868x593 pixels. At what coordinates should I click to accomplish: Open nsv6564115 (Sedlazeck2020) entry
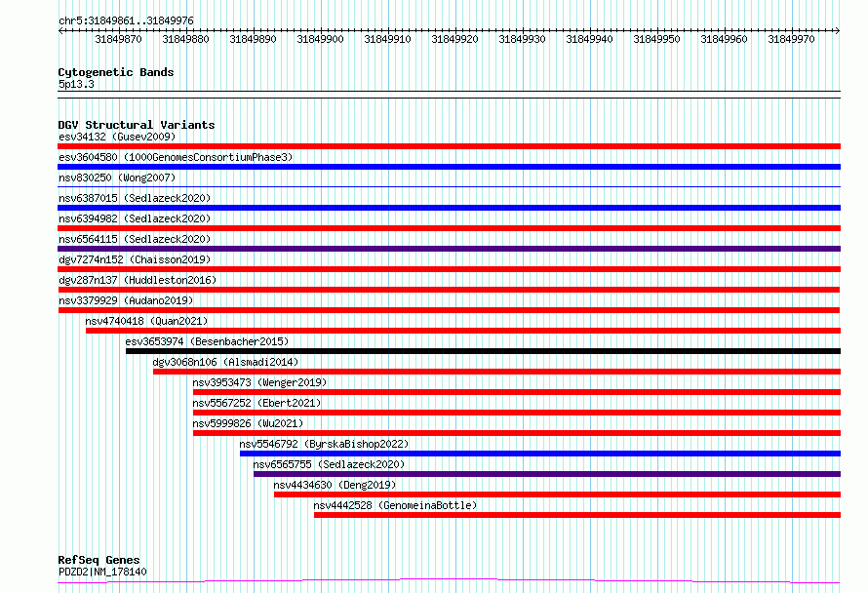click(x=135, y=239)
